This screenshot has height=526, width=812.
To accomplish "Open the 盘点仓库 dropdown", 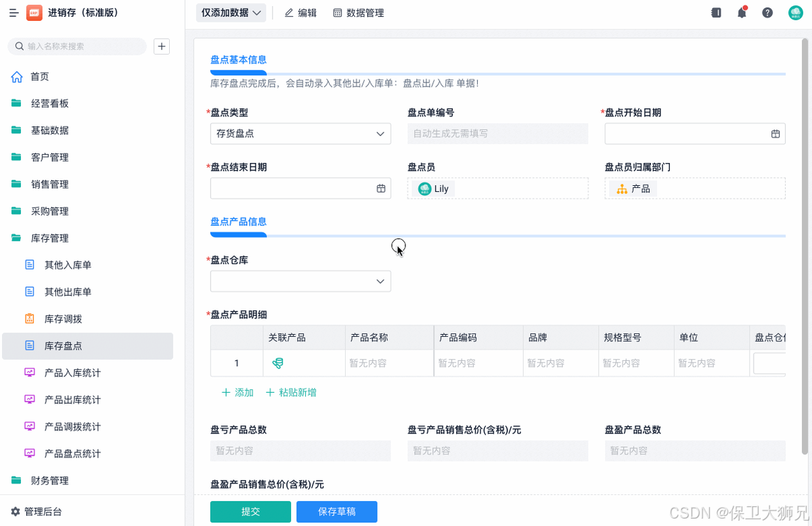I will tap(300, 281).
